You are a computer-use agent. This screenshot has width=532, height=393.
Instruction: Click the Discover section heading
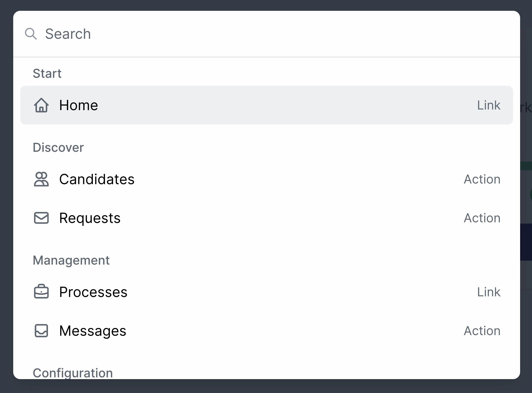pyautogui.click(x=58, y=148)
